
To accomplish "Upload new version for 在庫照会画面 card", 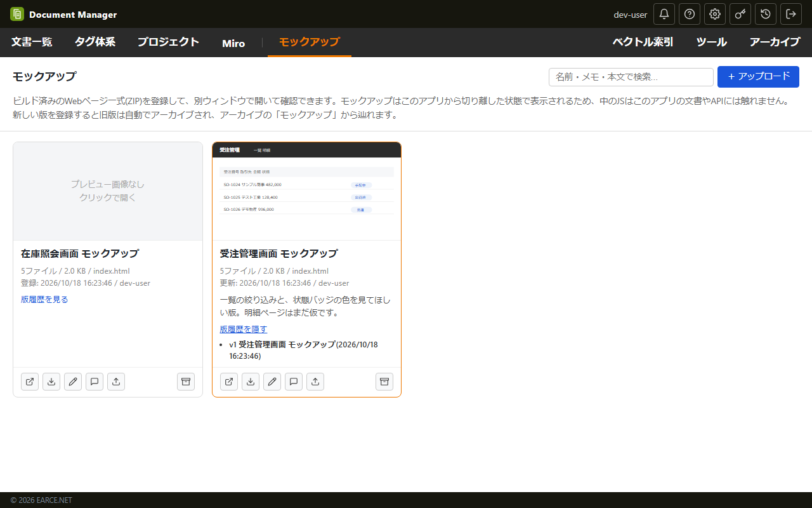I will point(116,382).
